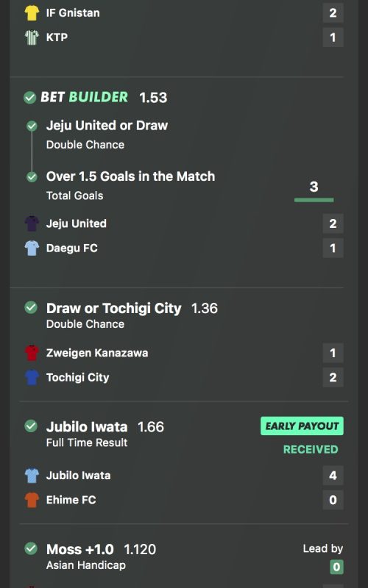Screen dimensions: 368x588
Task: Click the striped KTP jersey icon
Action: pyautogui.click(x=32, y=37)
